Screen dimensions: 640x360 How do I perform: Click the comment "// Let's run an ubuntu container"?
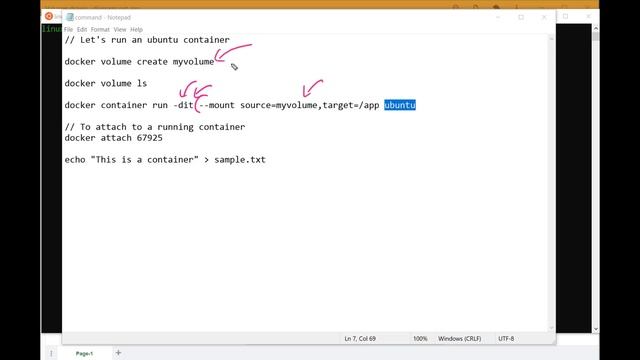[x=147, y=40]
